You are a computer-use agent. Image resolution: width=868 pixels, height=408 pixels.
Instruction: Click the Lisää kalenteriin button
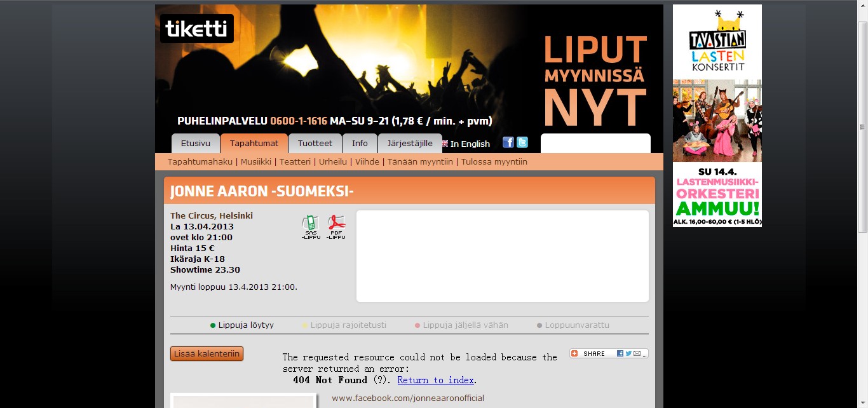pos(207,353)
